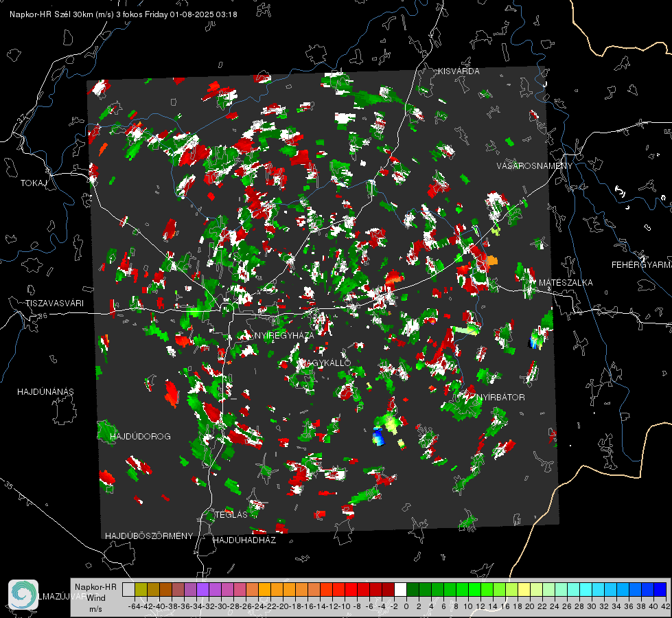This screenshot has height=618, width=672.
Task: Click the TÉGLÁS city label
Action: coord(231,515)
